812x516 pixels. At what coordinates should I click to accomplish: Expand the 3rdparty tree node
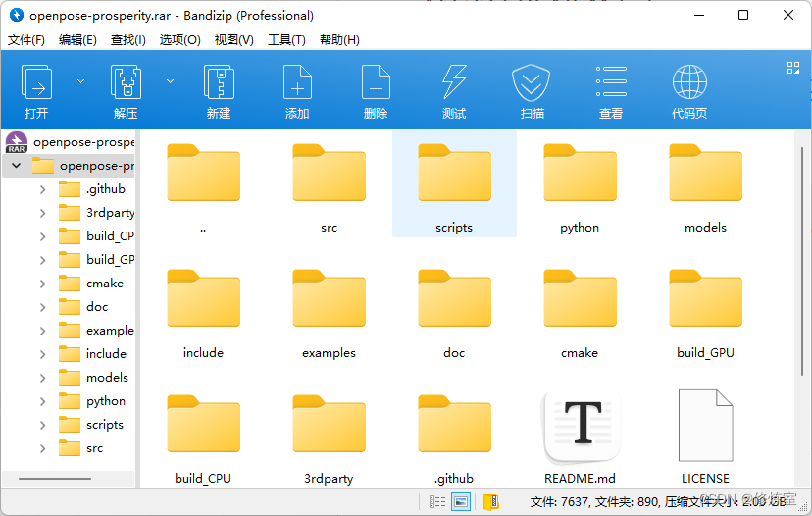coord(42,213)
